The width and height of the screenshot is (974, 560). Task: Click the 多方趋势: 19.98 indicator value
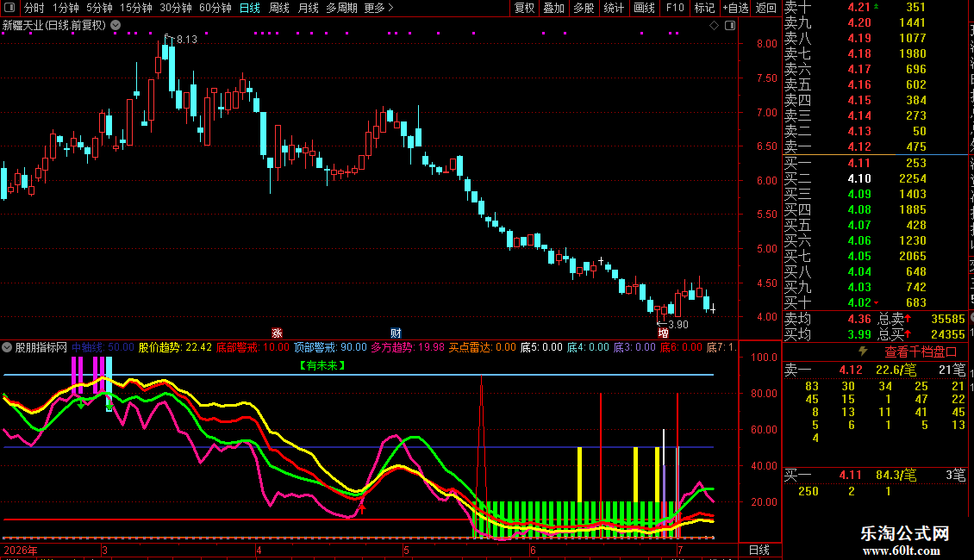click(408, 348)
